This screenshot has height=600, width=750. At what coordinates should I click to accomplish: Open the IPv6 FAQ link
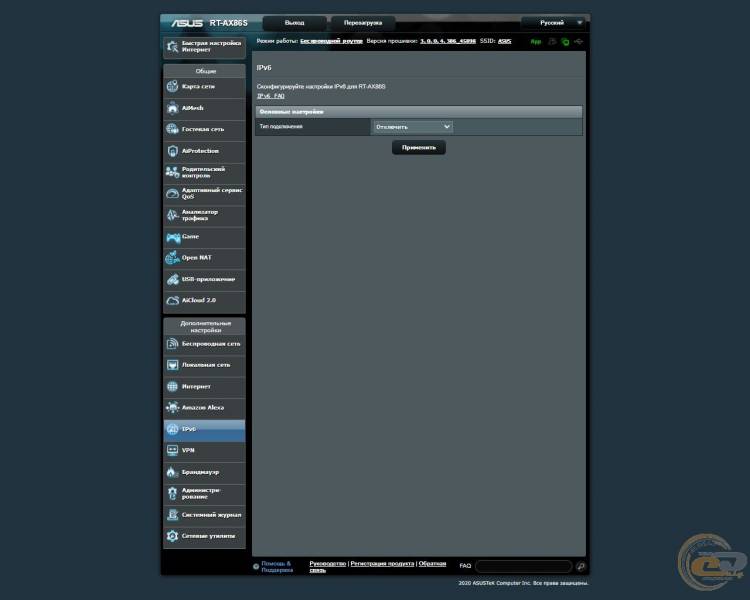pos(271,96)
